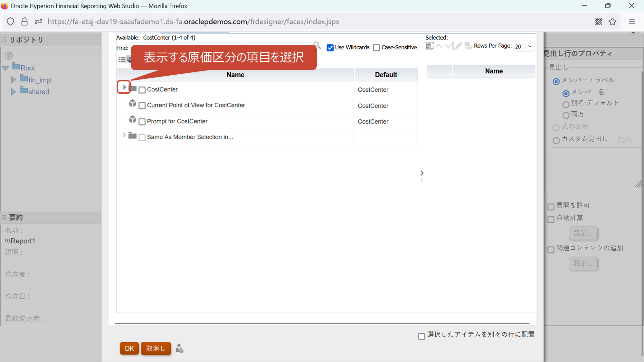Viewport: 644px width, 362px height.
Task: Check the Prompt for CostCenter checkbox
Action: point(142,122)
